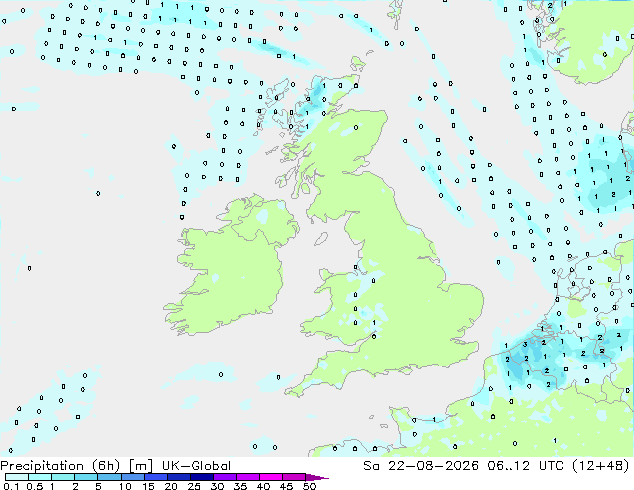The image size is (634, 490).
Task: Click the 45–50 magenta legend swatch
Action: [x=294, y=477]
